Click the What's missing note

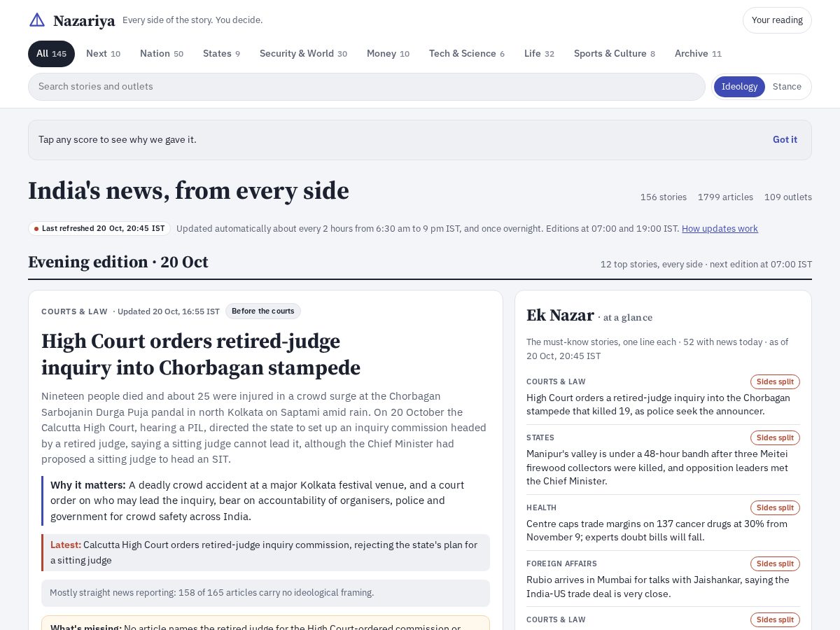(265, 623)
